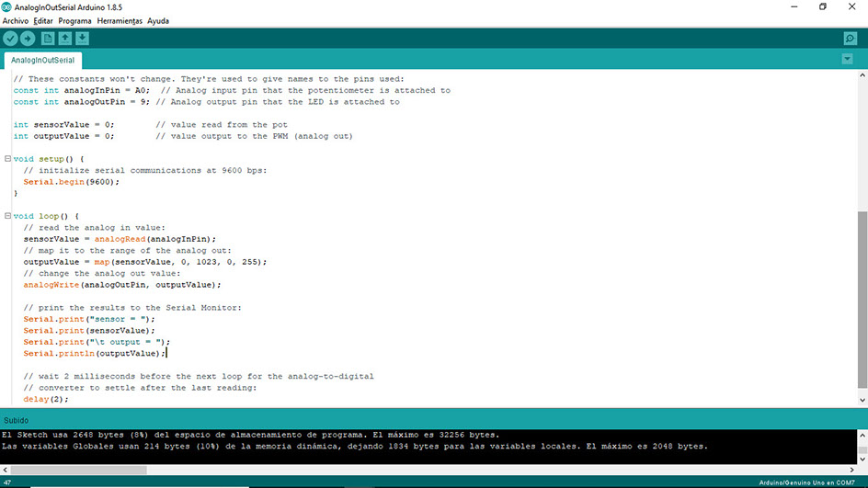Click the const int analogOutPin = 9 line
Image resolution: width=868 pixels, height=488 pixels.
click(x=207, y=102)
